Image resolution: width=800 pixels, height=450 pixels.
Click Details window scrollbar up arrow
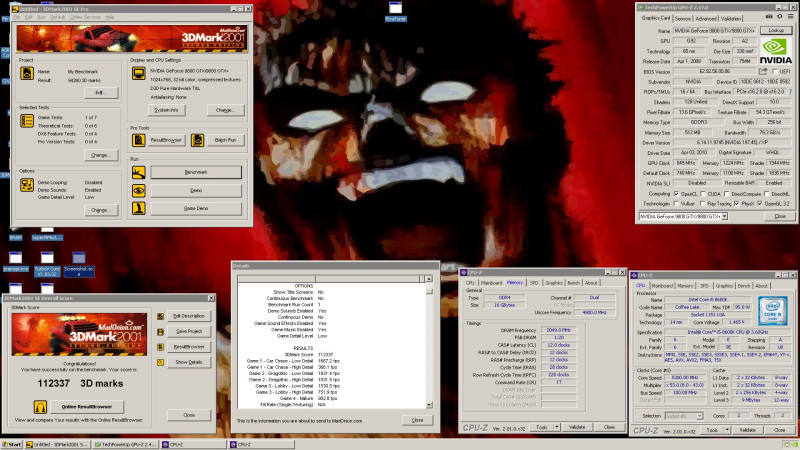tap(429, 279)
